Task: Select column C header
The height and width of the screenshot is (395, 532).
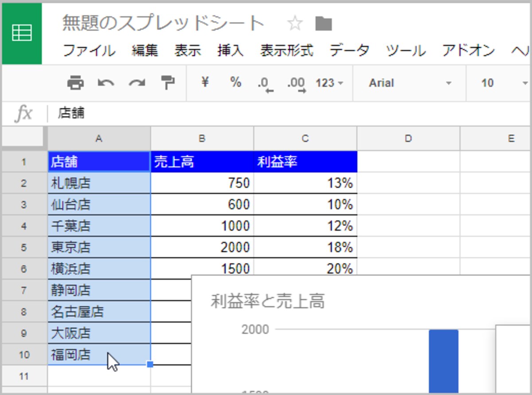Action: (305, 138)
